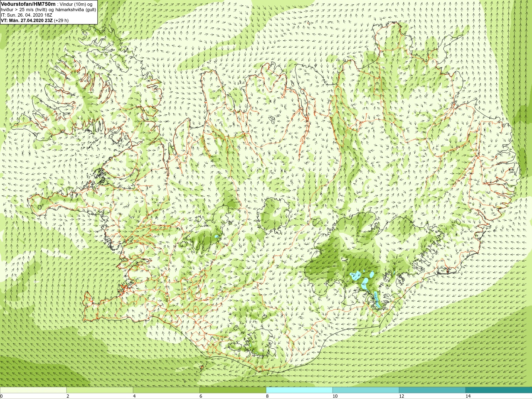This screenshot has width=532, height=399.
Task: Click the legend scale label '4'
Action: tap(134, 396)
